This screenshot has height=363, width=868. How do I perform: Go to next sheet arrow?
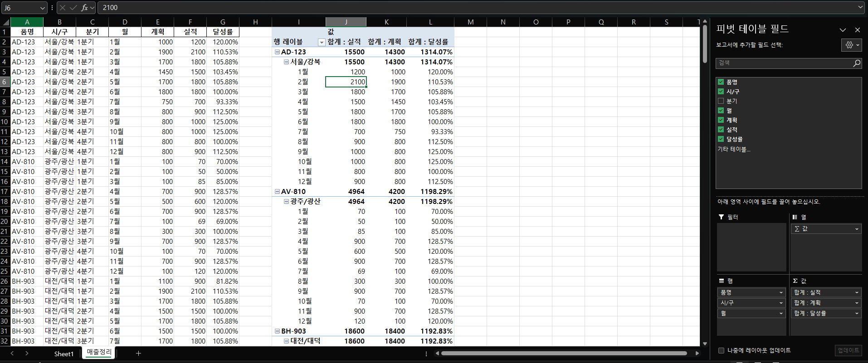tap(27, 353)
